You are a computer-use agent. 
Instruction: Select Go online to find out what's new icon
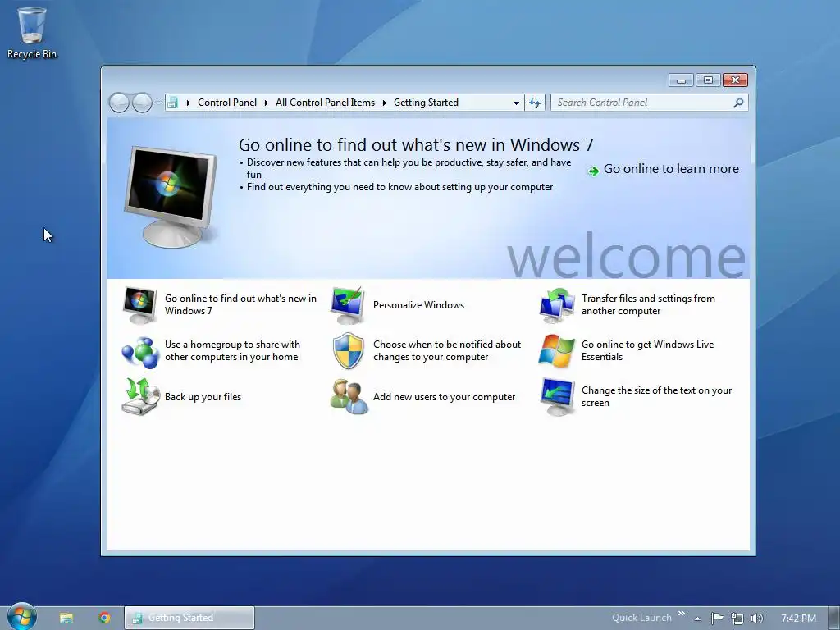139,305
